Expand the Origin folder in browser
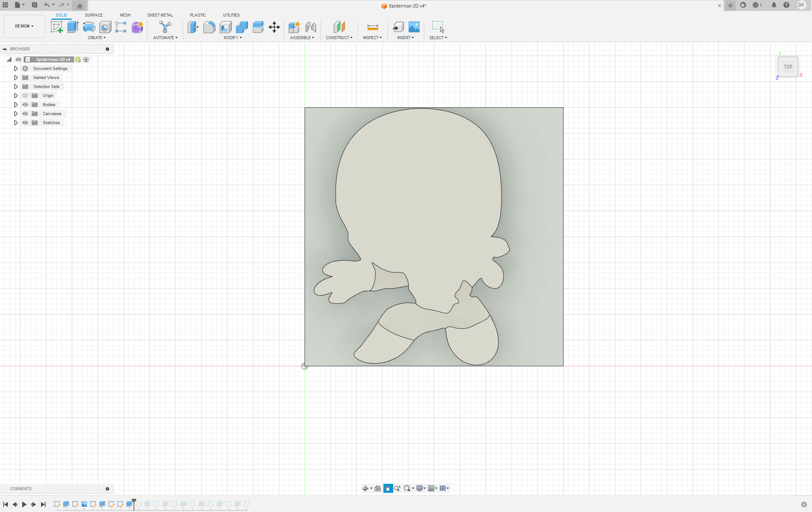Screen dimensions: 812x512 15,96
